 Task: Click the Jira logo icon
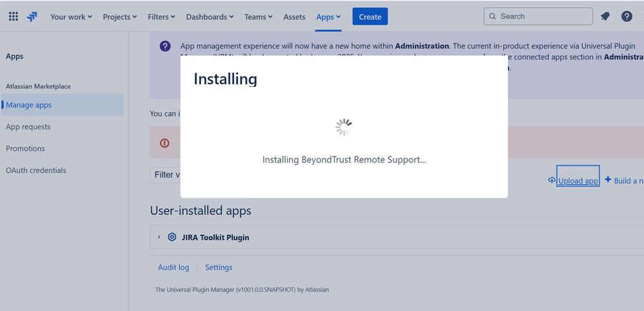point(32,16)
